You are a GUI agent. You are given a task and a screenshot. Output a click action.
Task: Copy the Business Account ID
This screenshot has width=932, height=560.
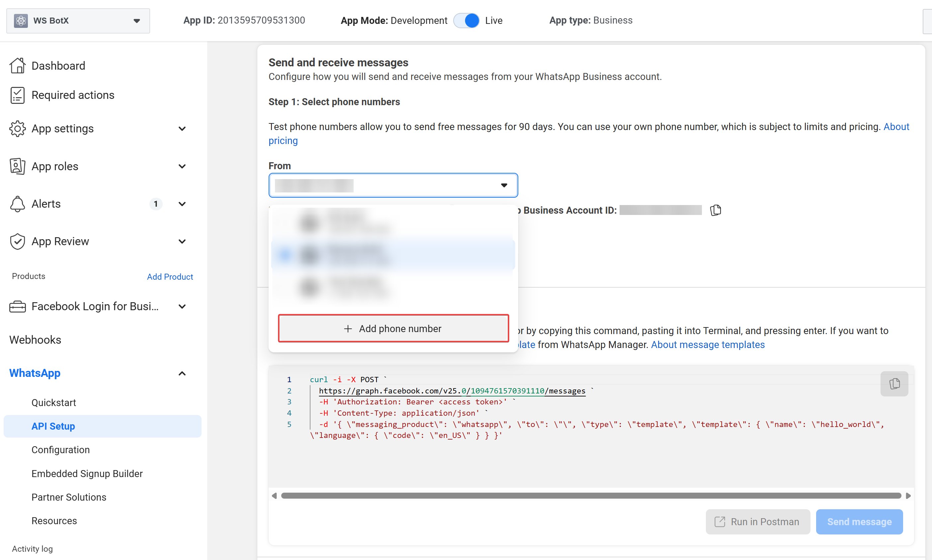[715, 210]
